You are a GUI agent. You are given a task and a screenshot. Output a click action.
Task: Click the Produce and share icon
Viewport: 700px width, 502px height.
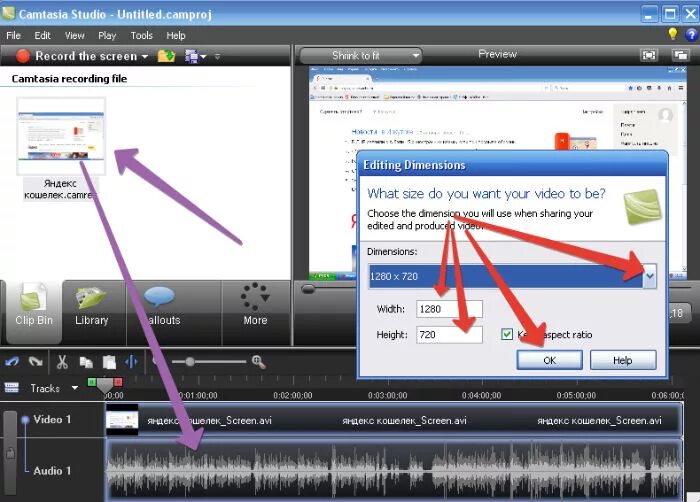point(192,56)
